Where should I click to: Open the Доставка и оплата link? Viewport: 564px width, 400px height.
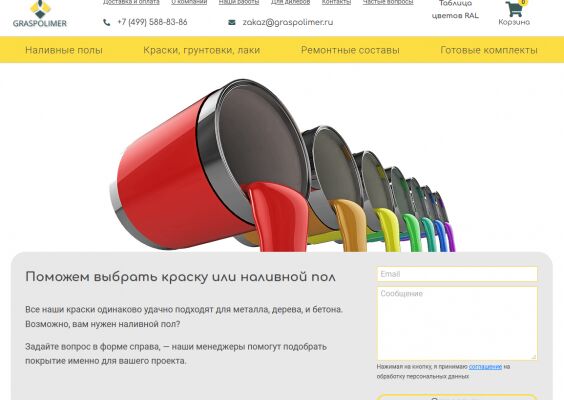(131, 2)
